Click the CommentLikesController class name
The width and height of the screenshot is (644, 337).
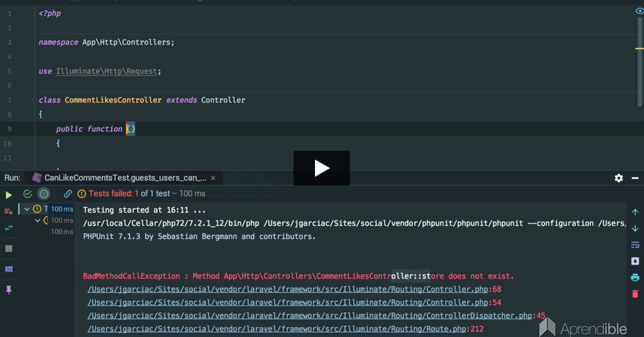click(113, 100)
